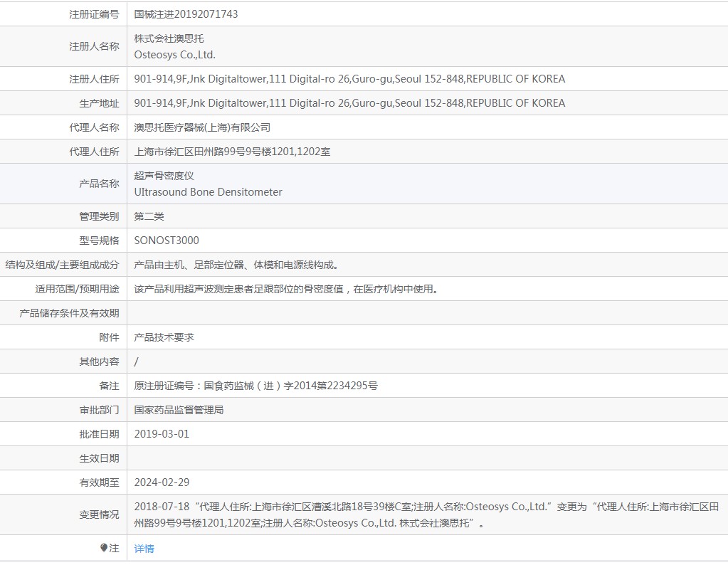Select the address in 注册人住所 row

tap(349, 79)
